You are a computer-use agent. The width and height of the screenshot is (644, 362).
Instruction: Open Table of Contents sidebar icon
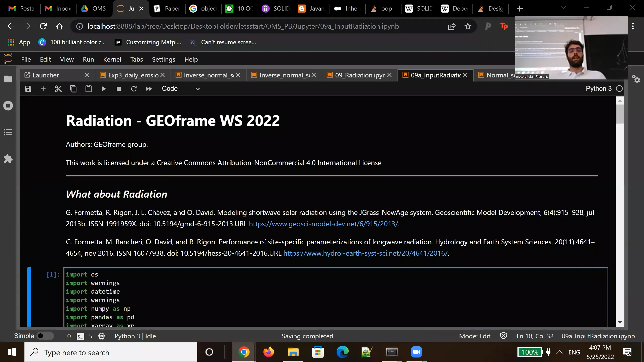pyautogui.click(x=8, y=132)
